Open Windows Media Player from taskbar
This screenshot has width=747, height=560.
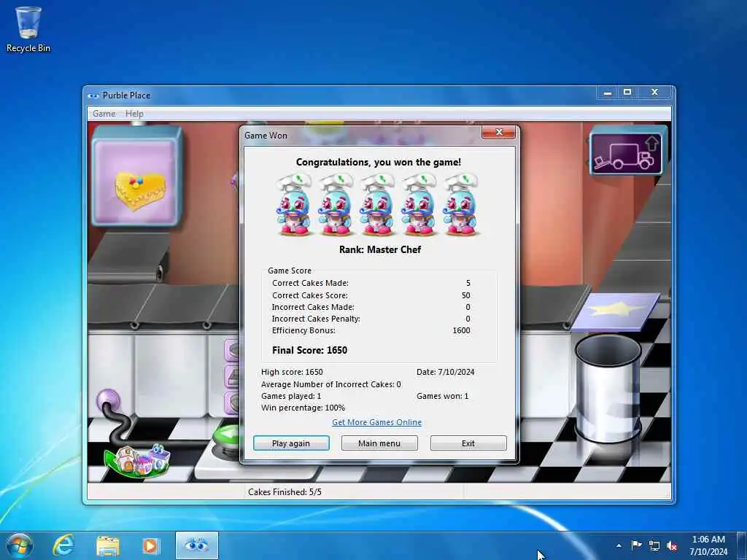click(x=151, y=546)
